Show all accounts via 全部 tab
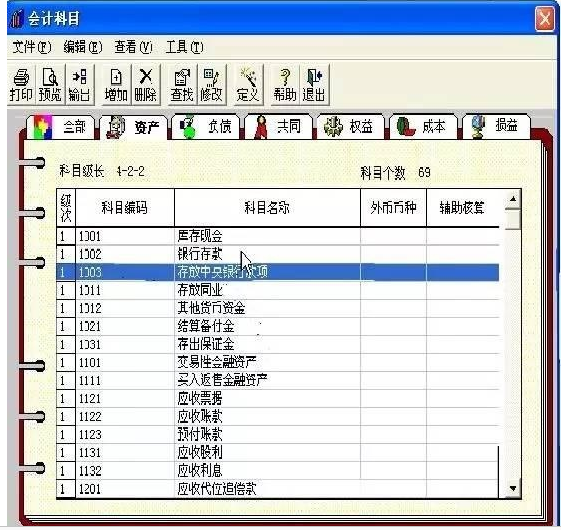Screen dimensions: 561x530 (x=61, y=127)
